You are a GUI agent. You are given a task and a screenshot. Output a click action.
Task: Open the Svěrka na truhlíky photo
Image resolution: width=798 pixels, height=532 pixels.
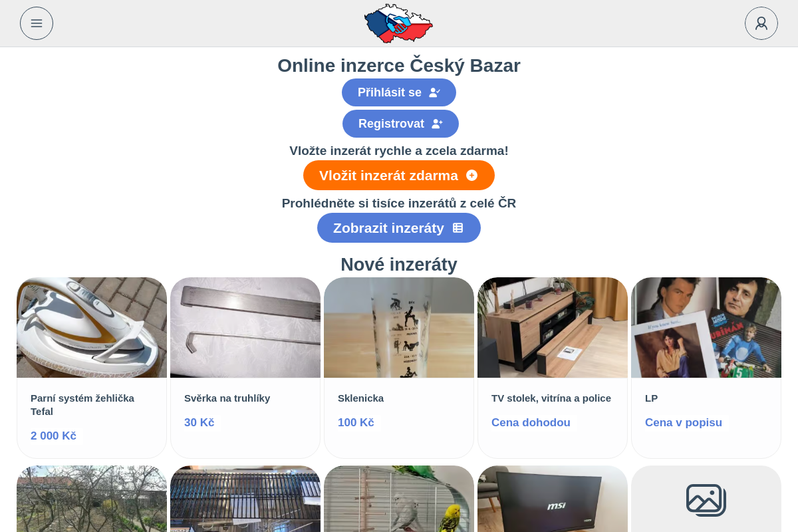tap(245, 328)
